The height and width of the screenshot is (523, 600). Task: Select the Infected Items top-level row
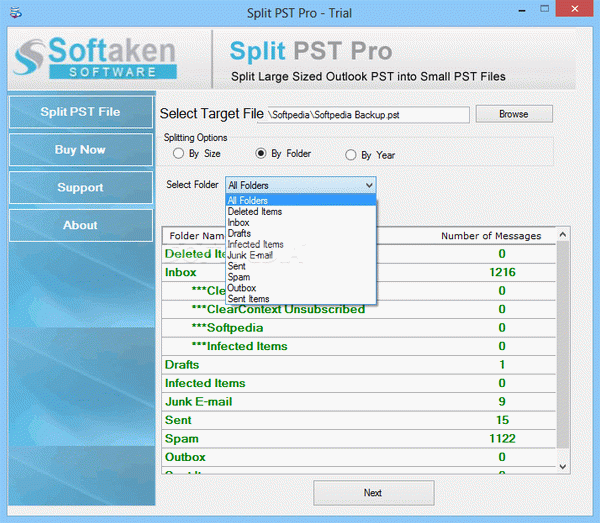point(359,383)
